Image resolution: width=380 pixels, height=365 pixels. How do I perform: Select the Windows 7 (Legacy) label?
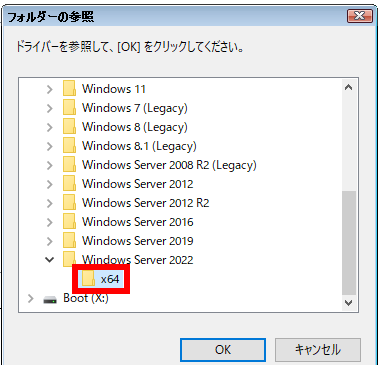[x=135, y=108]
